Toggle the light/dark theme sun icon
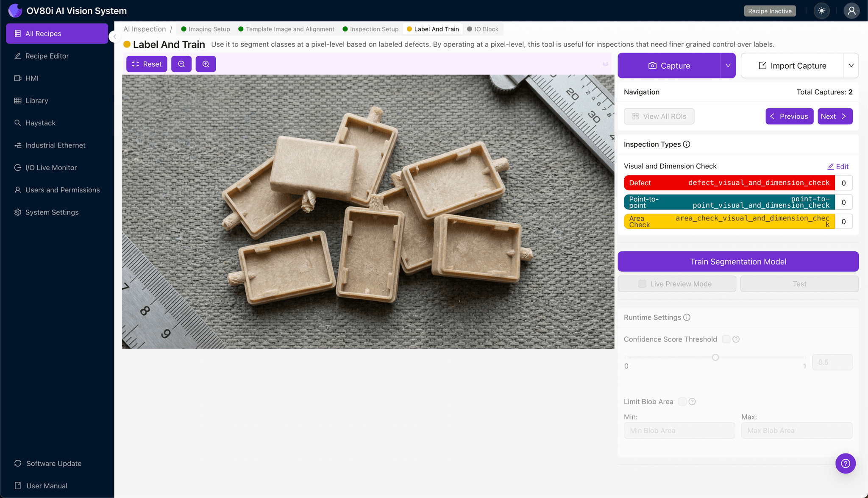 click(x=822, y=11)
